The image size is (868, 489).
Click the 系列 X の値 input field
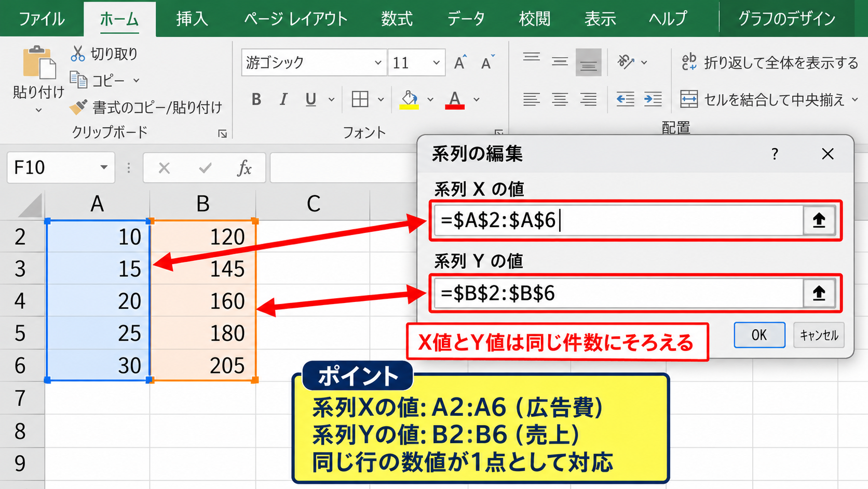click(x=619, y=220)
